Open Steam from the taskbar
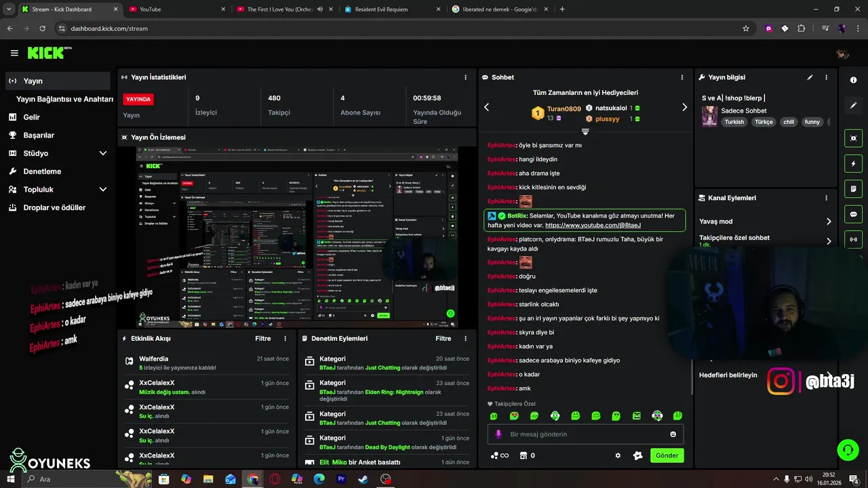Screen dimensions: 868x488 tap(363, 479)
